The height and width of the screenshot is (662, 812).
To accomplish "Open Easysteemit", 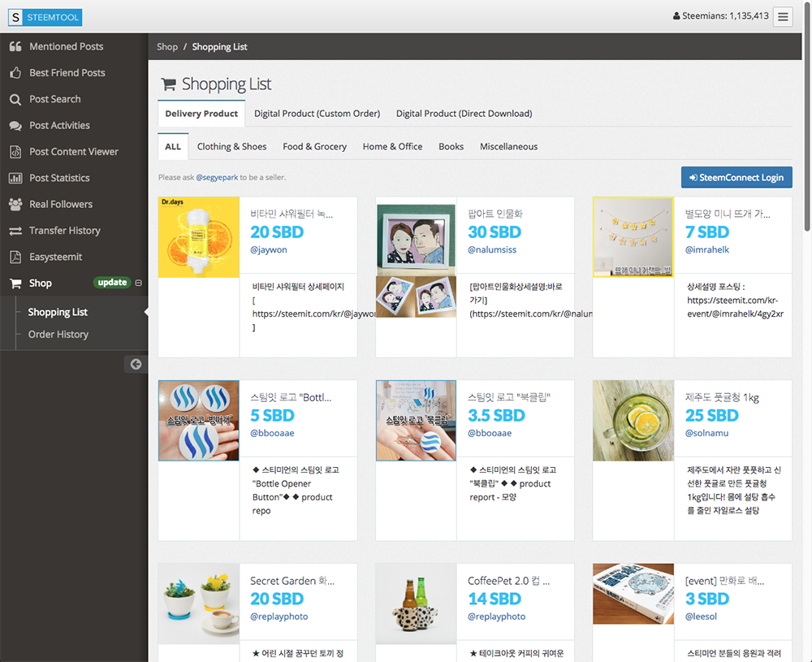I will tap(55, 257).
